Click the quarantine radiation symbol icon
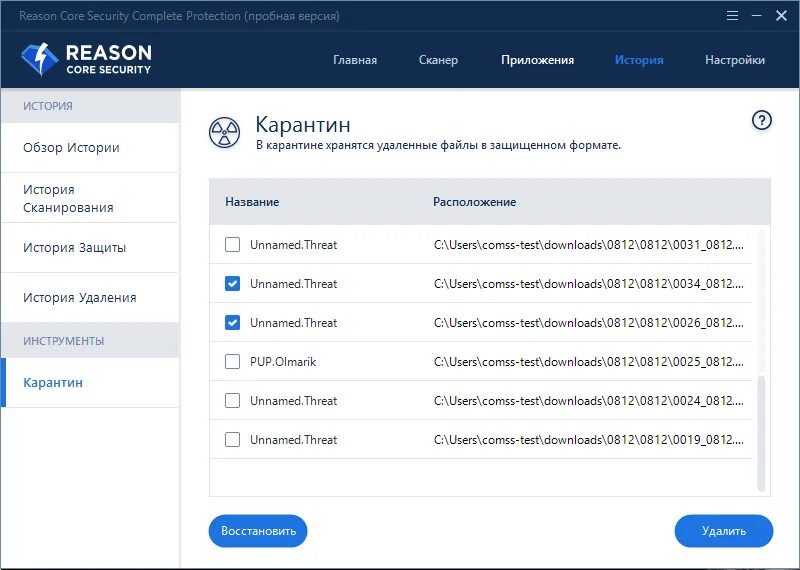 224,133
